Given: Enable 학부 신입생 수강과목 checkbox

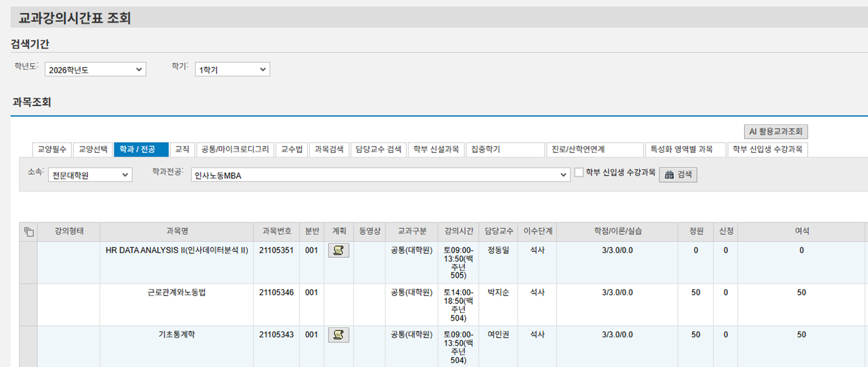Looking at the screenshot, I should (579, 172).
